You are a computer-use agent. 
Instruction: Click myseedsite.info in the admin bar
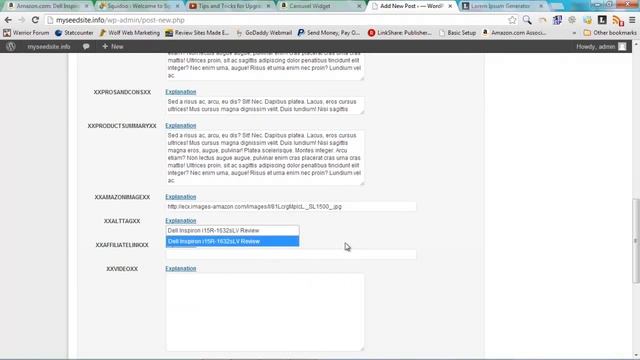click(x=49, y=47)
